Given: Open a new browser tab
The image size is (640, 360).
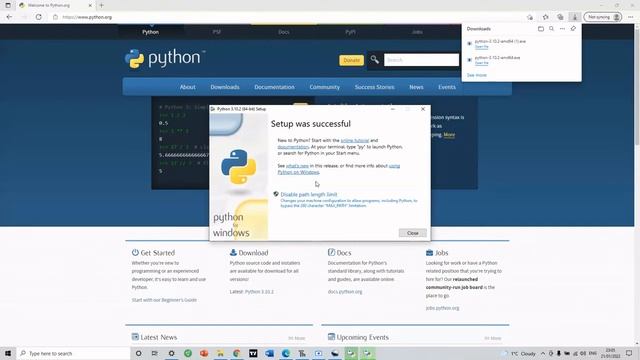Looking at the screenshot, I should tap(101, 6).
